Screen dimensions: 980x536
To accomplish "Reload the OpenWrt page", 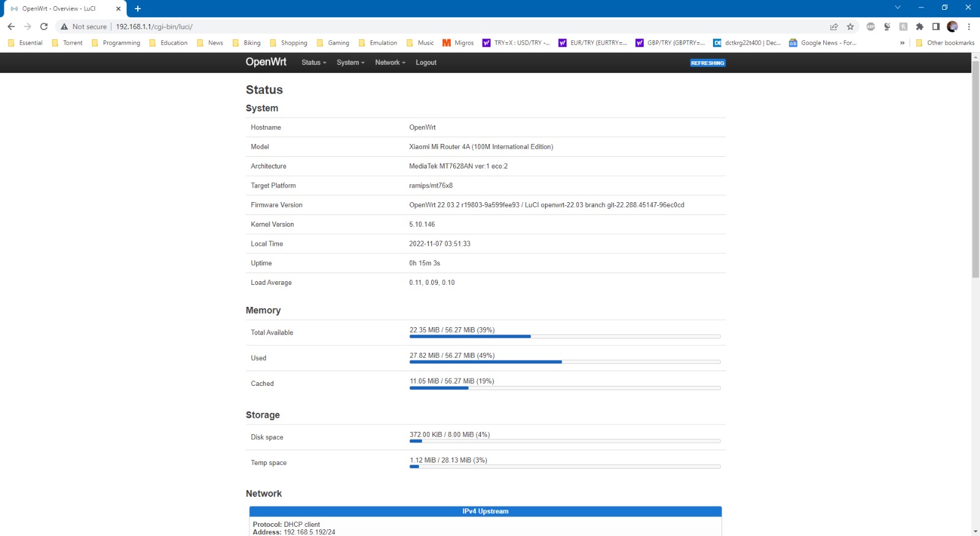I will pyautogui.click(x=43, y=26).
